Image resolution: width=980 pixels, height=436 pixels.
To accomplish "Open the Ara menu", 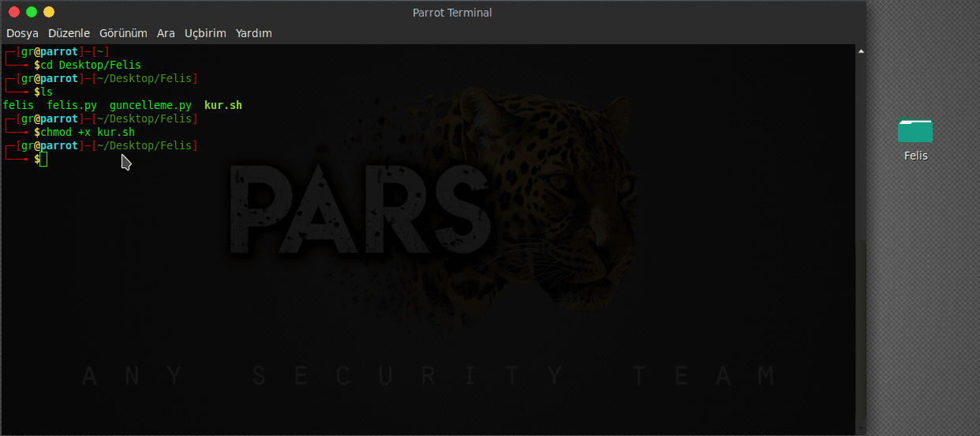I will [x=166, y=33].
